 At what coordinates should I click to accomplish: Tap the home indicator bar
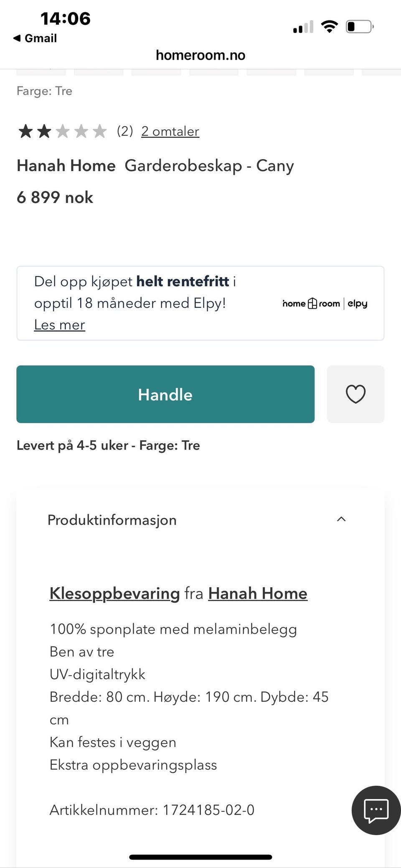[x=200, y=857]
